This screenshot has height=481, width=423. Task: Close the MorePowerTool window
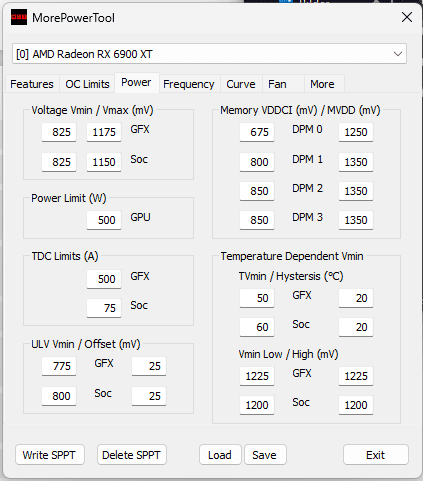coord(407,17)
